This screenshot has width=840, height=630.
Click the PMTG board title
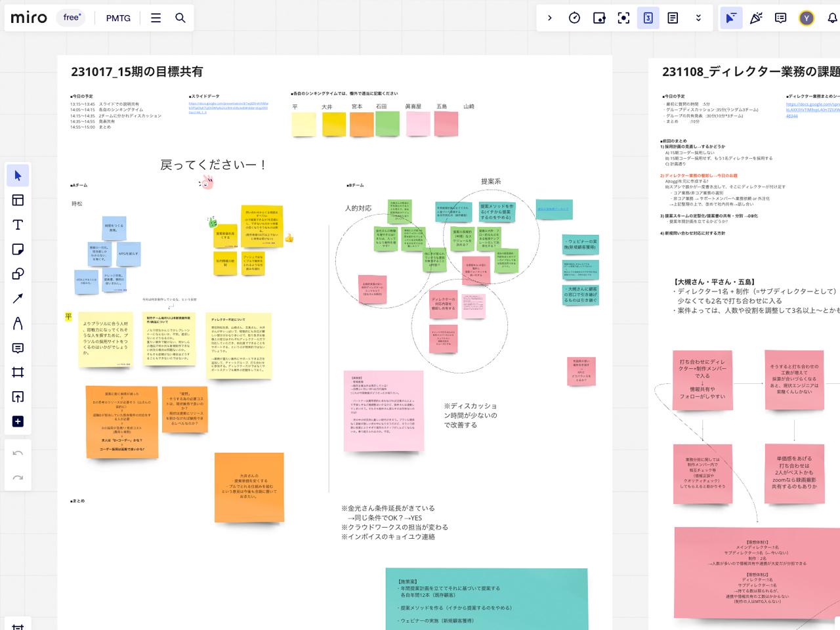pos(117,18)
